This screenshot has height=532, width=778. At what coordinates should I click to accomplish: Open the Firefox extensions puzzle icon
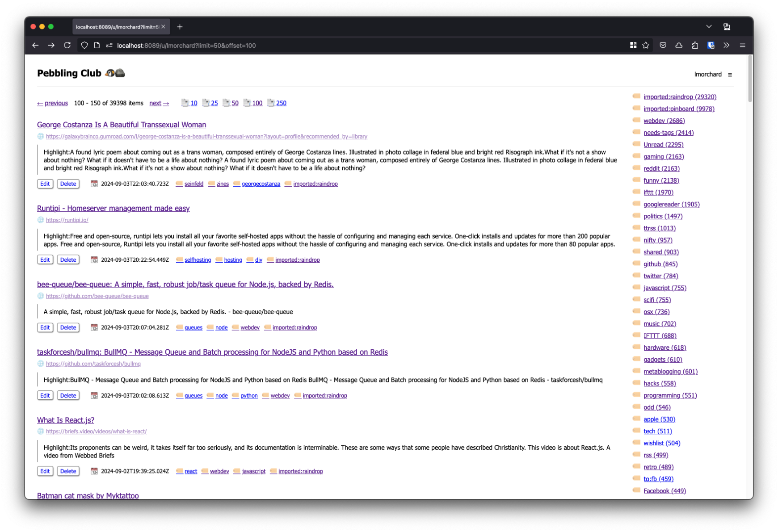pyautogui.click(x=695, y=45)
